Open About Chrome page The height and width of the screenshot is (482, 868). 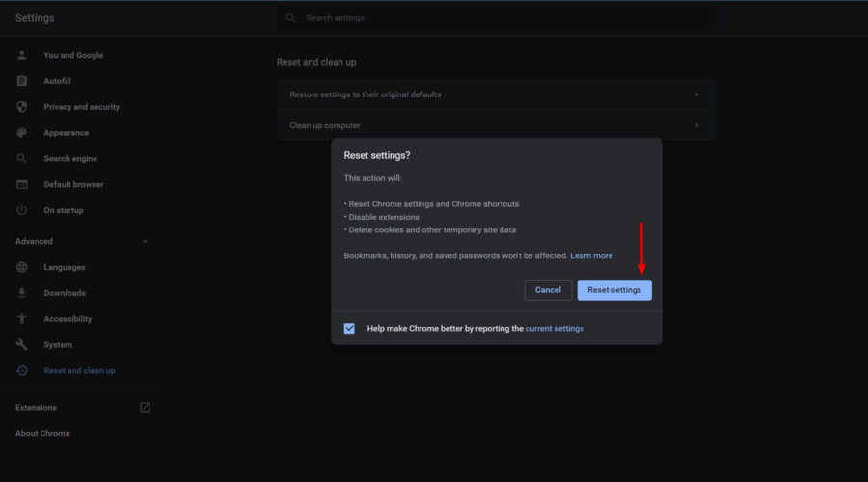tap(42, 433)
